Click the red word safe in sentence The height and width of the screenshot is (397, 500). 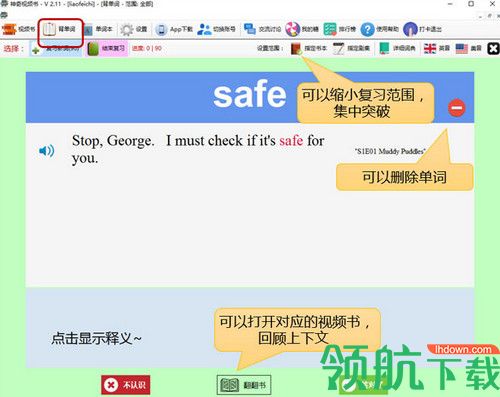coord(291,141)
